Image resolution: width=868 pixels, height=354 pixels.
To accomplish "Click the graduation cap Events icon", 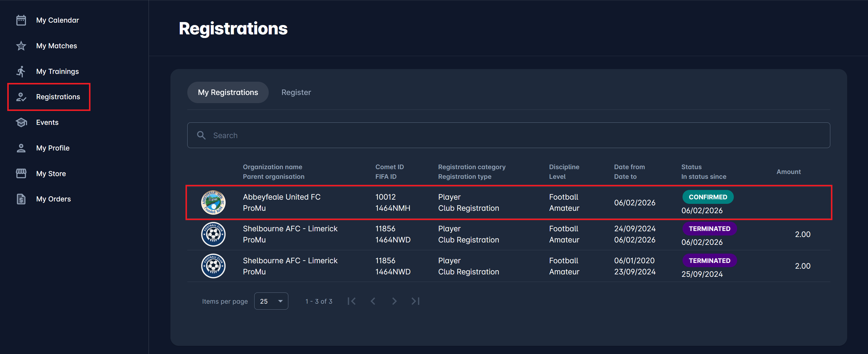I will 21,123.
